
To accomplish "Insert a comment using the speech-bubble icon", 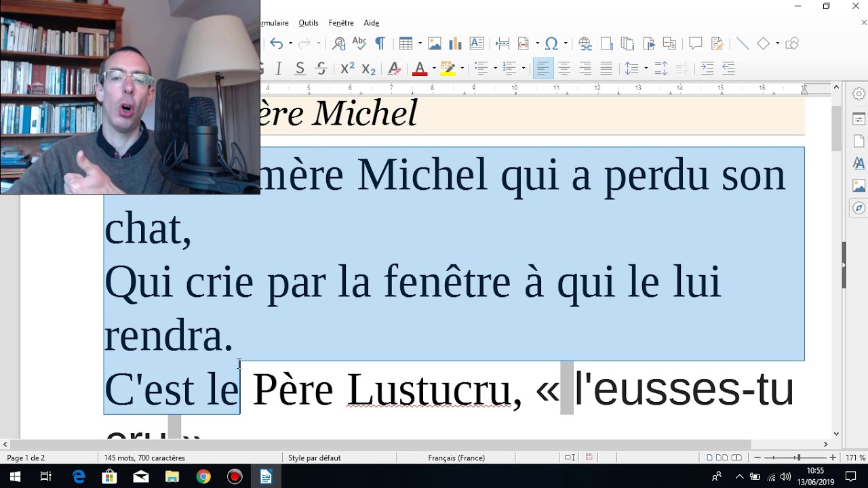I will coord(695,43).
